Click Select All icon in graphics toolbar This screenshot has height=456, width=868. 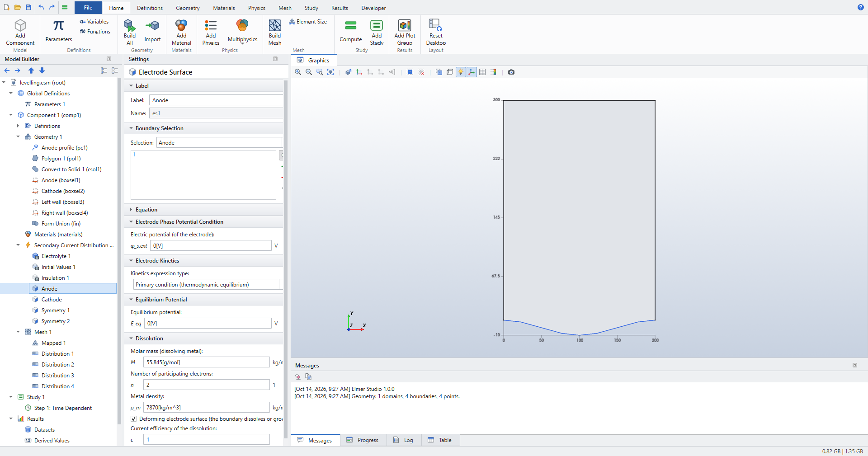click(x=410, y=72)
